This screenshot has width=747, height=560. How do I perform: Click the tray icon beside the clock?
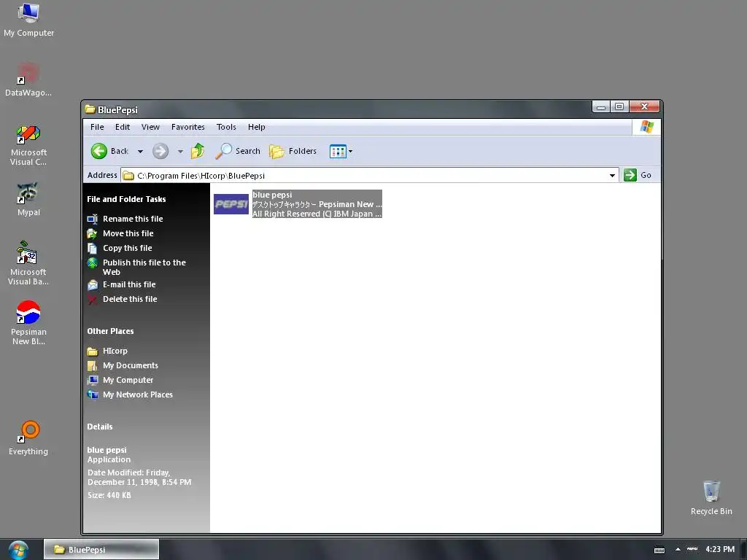(692, 549)
